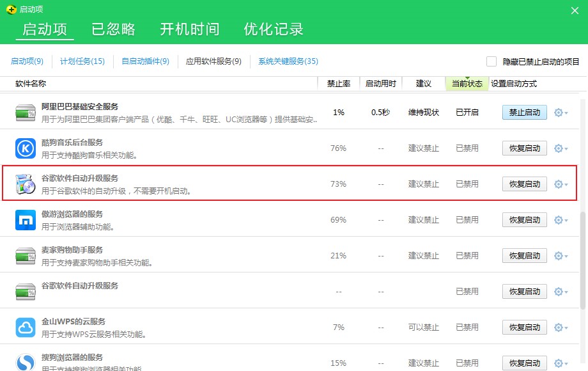
Task: Switch to the 已忽略 tab
Action: coord(113,29)
